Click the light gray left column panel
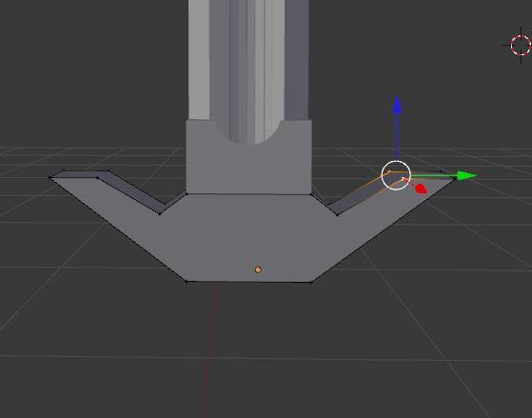 199,59
